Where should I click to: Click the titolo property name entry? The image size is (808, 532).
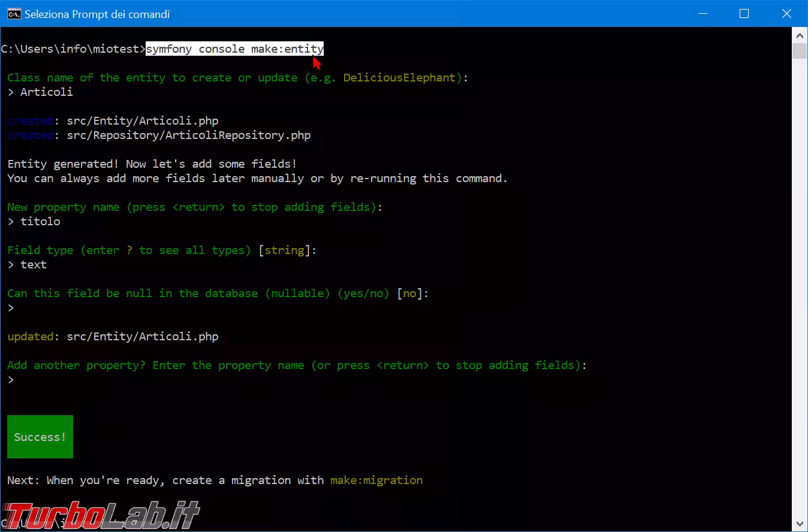40,222
